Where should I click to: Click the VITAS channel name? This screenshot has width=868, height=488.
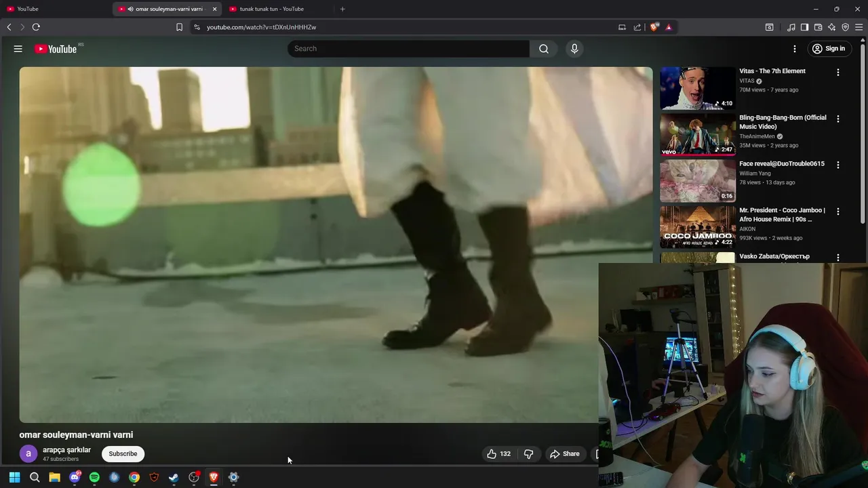tap(747, 81)
